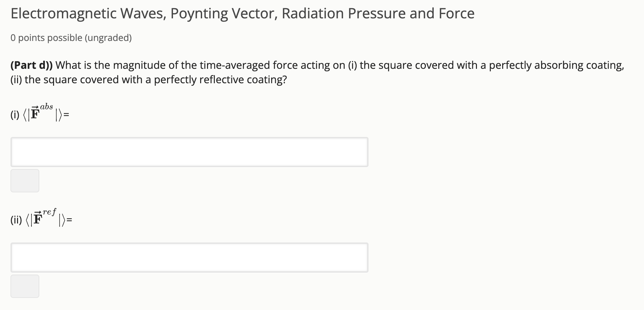Place cursor in the second empty response box
This screenshot has height=310, width=644.
point(189,258)
